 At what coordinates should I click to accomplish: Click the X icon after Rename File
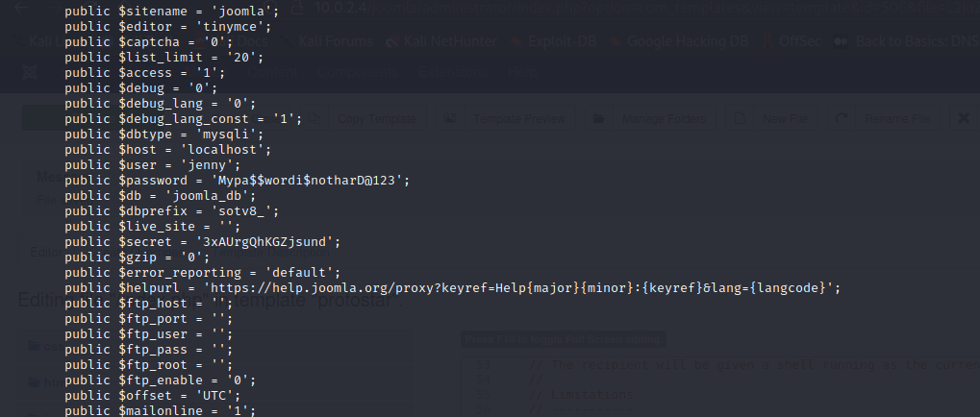963,118
